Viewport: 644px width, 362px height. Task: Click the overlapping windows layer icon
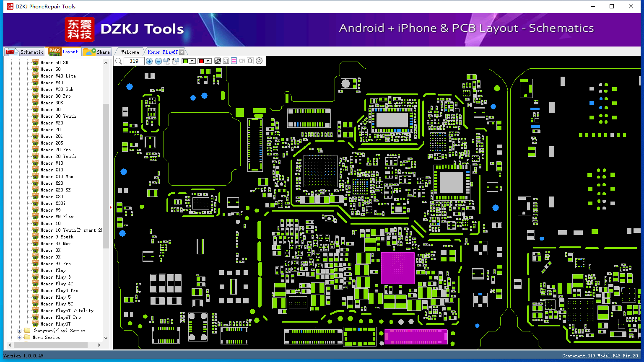coord(218,61)
